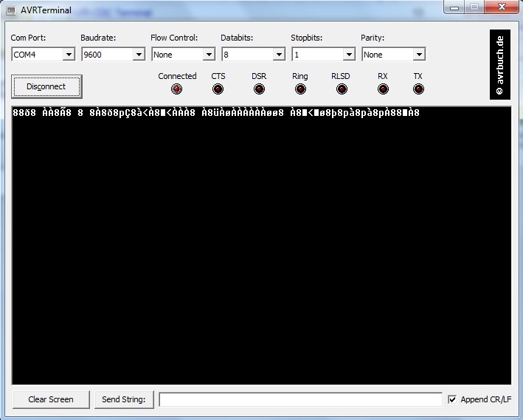Image resolution: width=523 pixels, height=420 pixels.
Task: Click the Disconnect button
Action: pos(46,86)
